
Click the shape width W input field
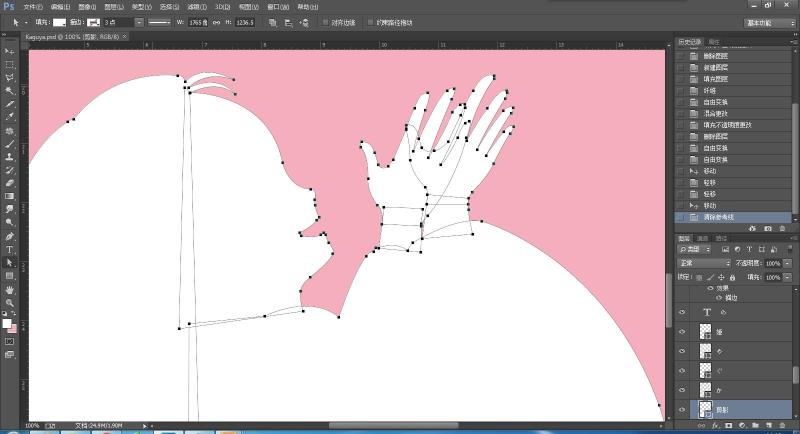pyautogui.click(x=198, y=22)
